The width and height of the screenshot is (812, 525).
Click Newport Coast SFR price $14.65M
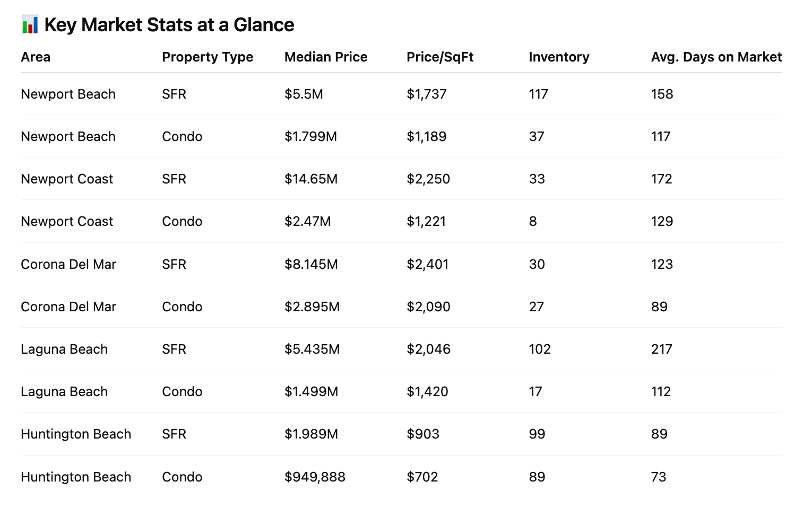(311, 179)
